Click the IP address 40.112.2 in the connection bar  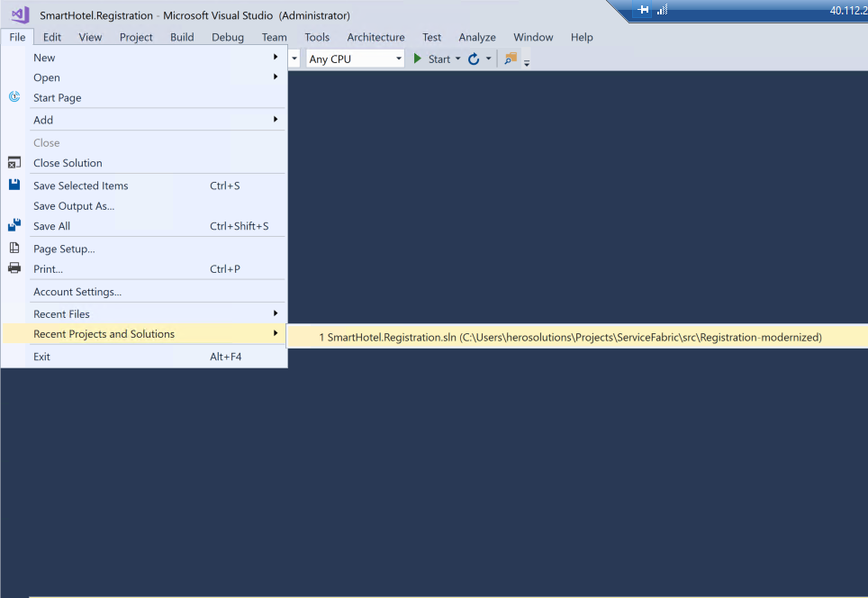point(848,10)
